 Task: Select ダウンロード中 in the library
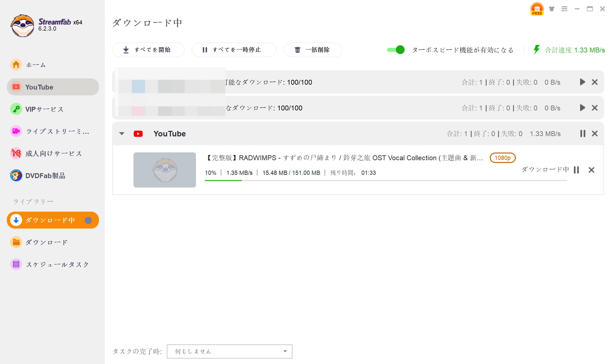(x=53, y=220)
